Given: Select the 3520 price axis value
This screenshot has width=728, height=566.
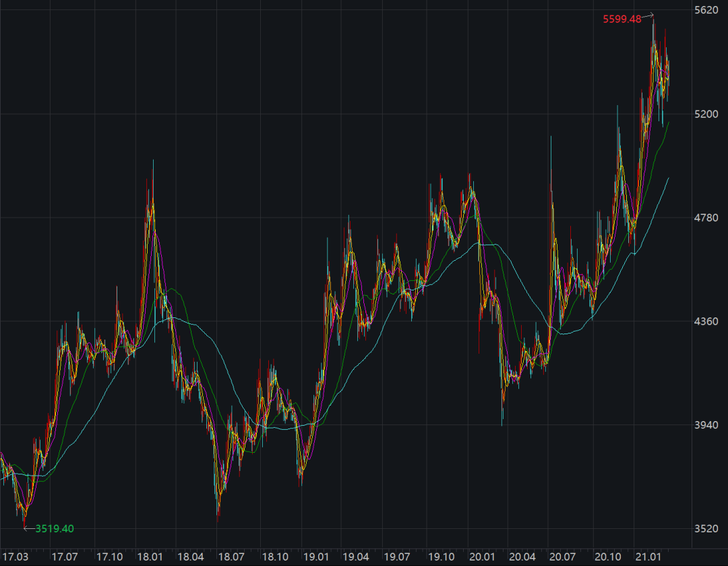Looking at the screenshot, I should [x=706, y=528].
